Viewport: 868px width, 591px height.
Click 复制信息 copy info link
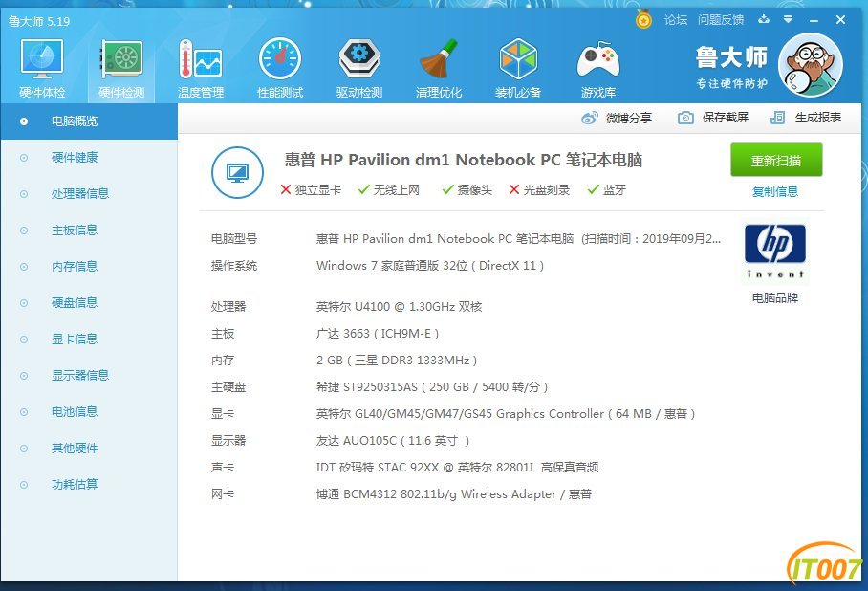[775, 191]
